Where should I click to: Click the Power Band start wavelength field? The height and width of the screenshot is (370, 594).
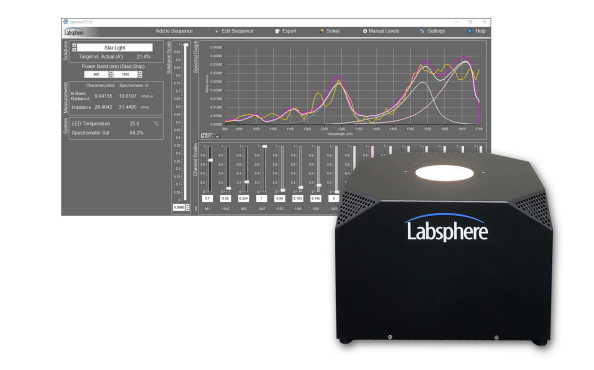tap(96, 75)
